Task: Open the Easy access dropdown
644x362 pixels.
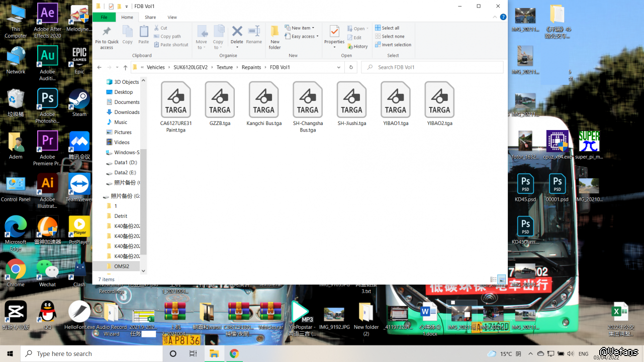Action: pyautogui.click(x=302, y=37)
